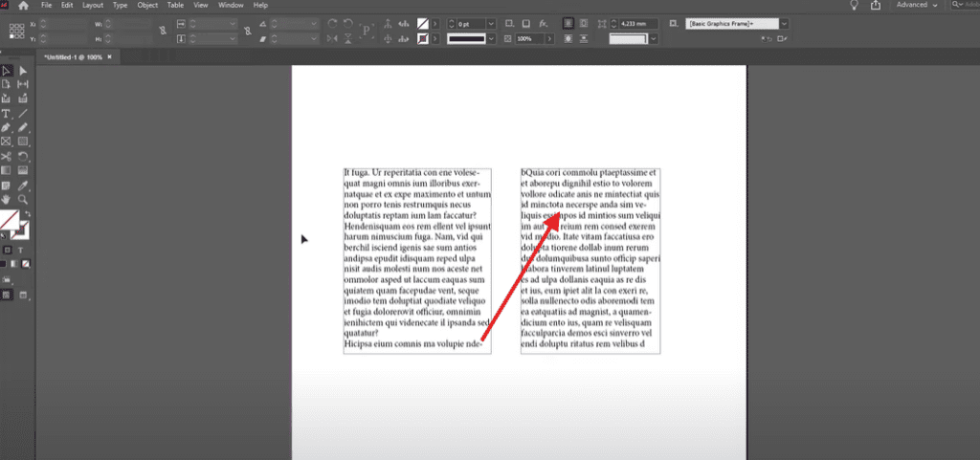Select the Eyedropper tool
The height and width of the screenshot is (460, 980).
(23, 184)
